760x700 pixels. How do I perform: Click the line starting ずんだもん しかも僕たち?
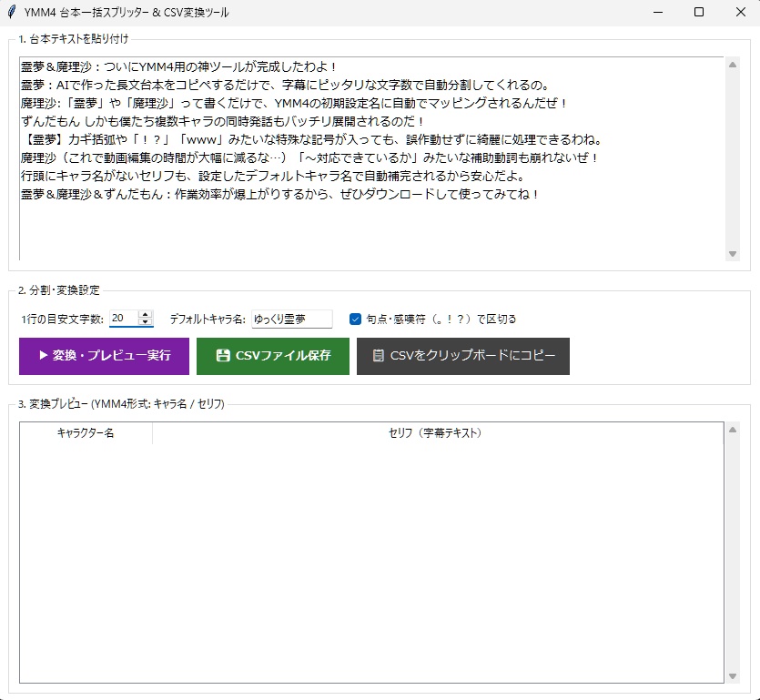tap(222, 122)
